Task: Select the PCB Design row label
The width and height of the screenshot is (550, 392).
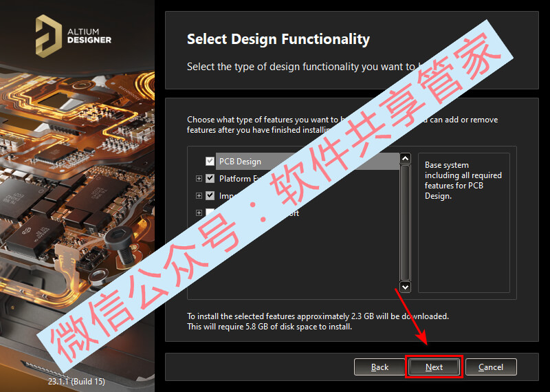Action: pyautogui.click(x=240, y=162)
